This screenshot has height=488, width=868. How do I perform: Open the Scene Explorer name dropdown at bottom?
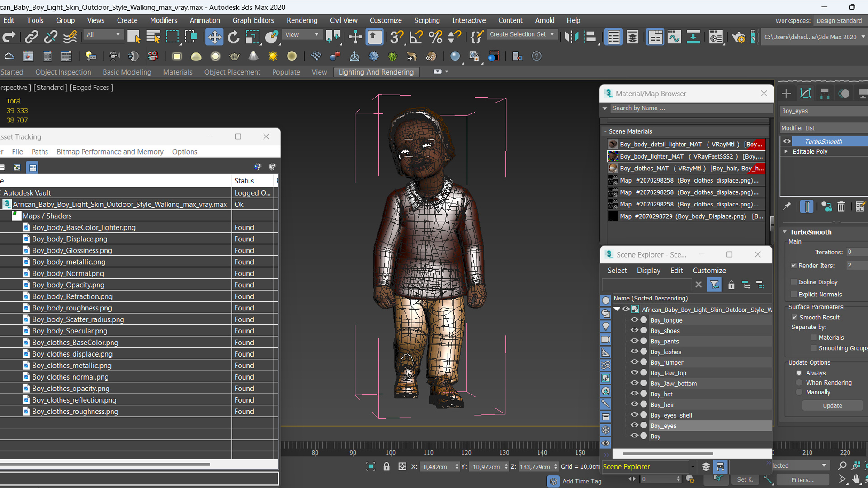(692, 467)
